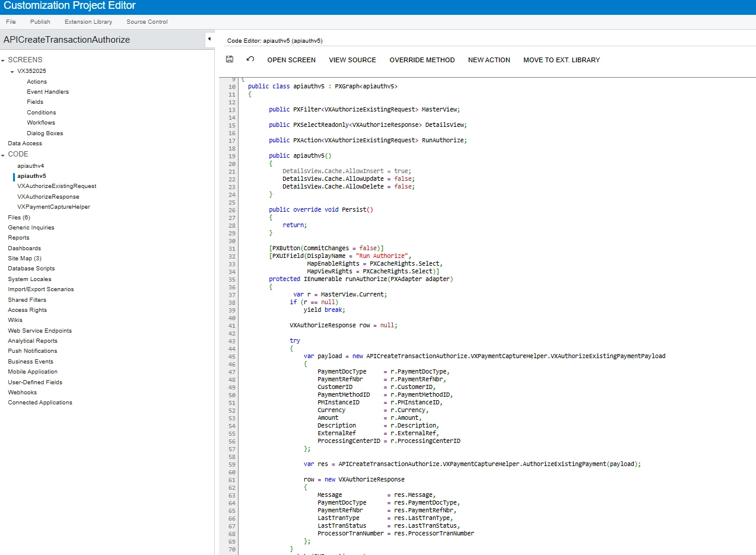Click line with "Run Authorize" DisplayName string
This screenshot has width=756, height=555.
point(340,256)
